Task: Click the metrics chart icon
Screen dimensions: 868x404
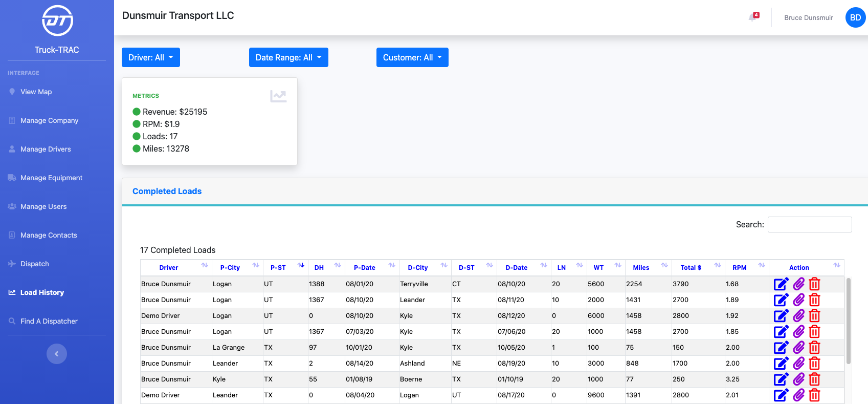Action: click(x=278, y=96)
